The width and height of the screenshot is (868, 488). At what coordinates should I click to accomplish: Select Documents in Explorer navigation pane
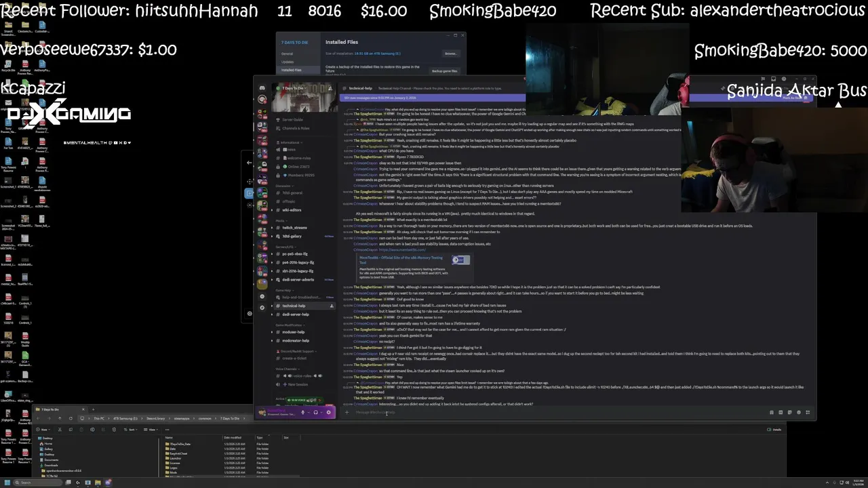coord(51,460)
